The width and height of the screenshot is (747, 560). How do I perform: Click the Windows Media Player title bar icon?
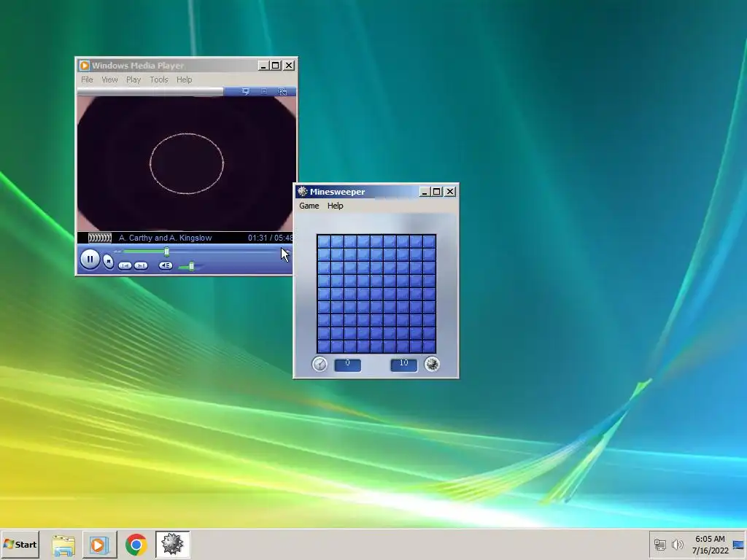pos(85,65)
